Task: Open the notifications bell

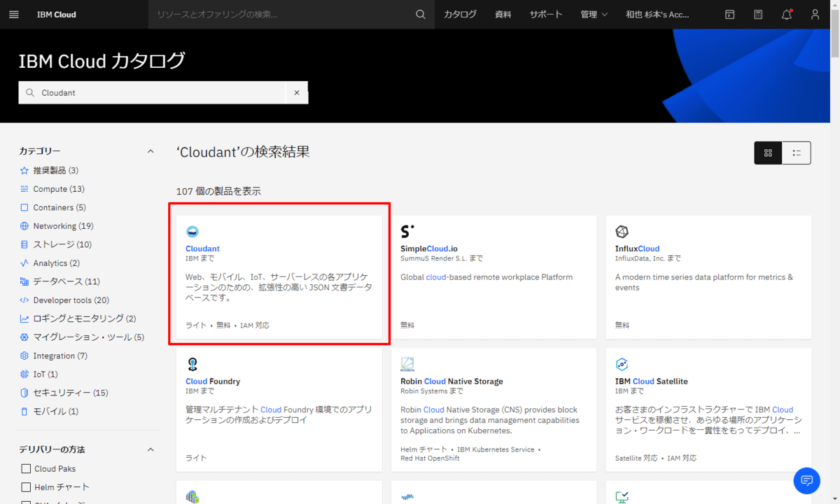Action: pyautogui.click(x=786, y=14)
